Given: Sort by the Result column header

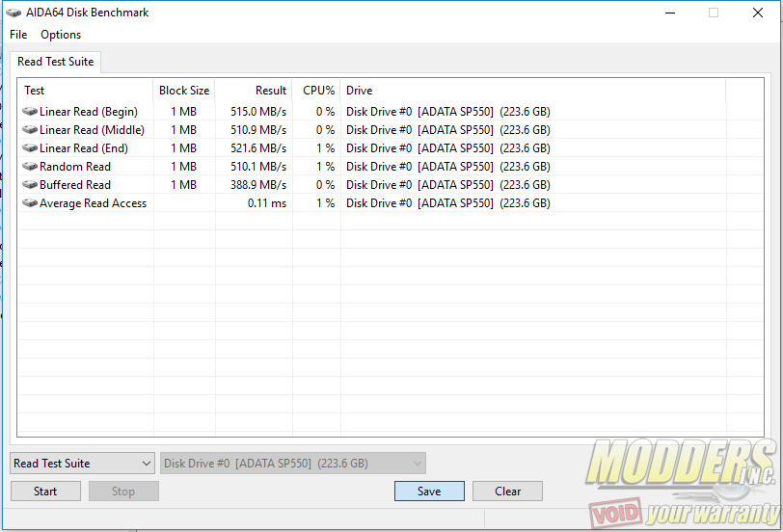Looking at the screenshot, I should 254,91.
